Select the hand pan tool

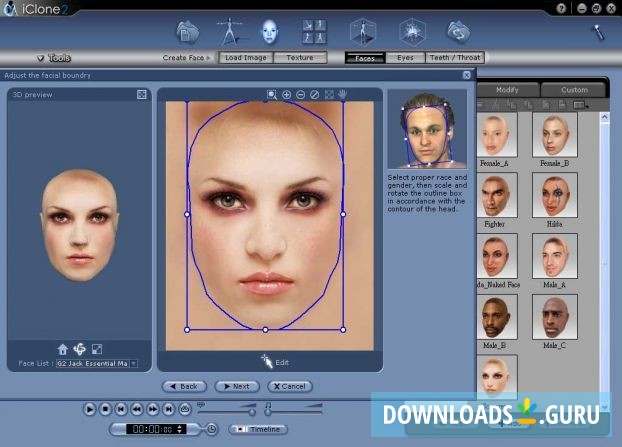[343, 94]
